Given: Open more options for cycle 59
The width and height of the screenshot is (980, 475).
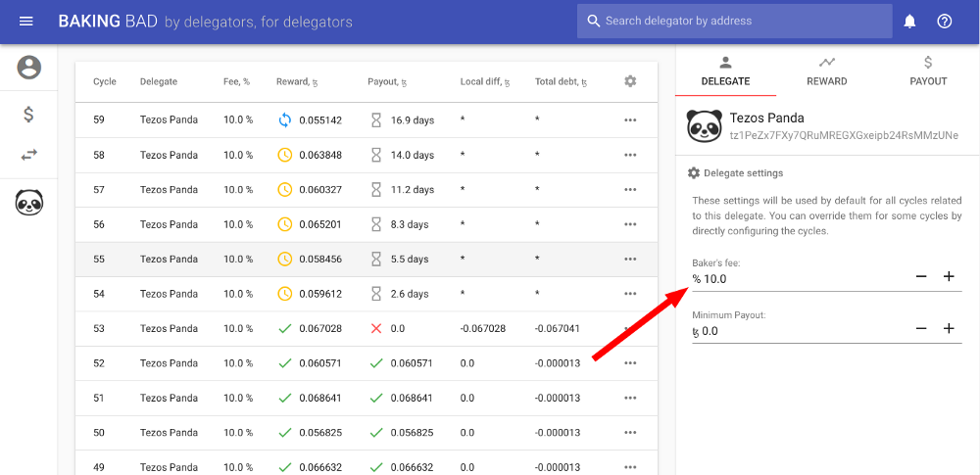Looking at the screenshot, I should pos(630,120).
